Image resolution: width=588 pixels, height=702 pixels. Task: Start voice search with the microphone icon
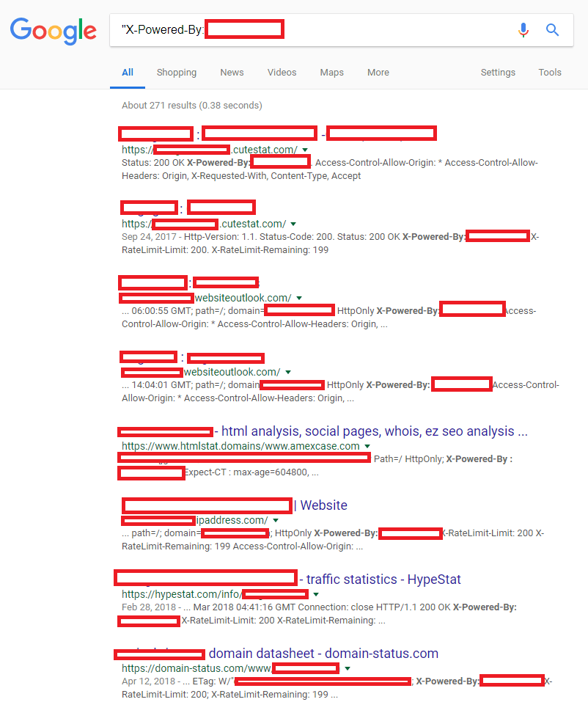[x=523, y=30]
